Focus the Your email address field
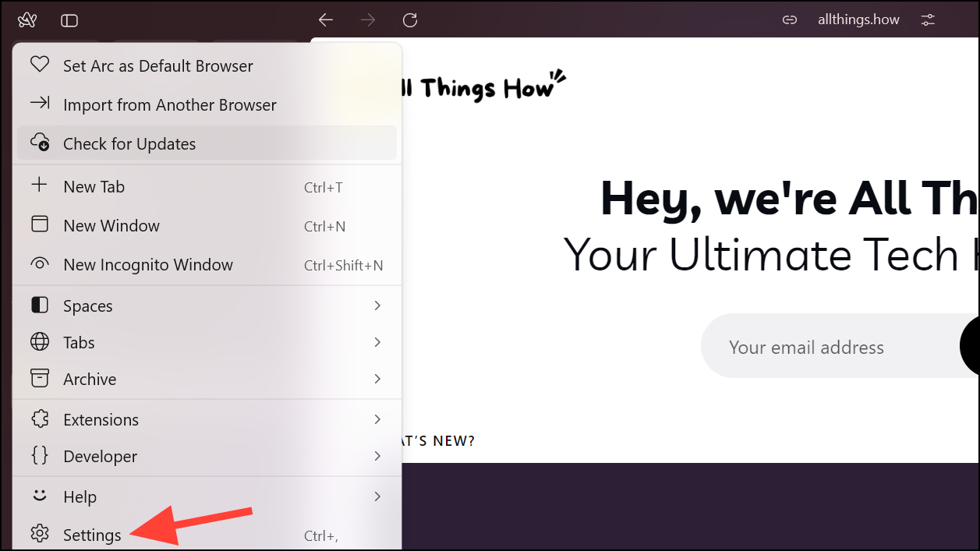The height and width of the screenshot is (551, 980). (840, 346)
